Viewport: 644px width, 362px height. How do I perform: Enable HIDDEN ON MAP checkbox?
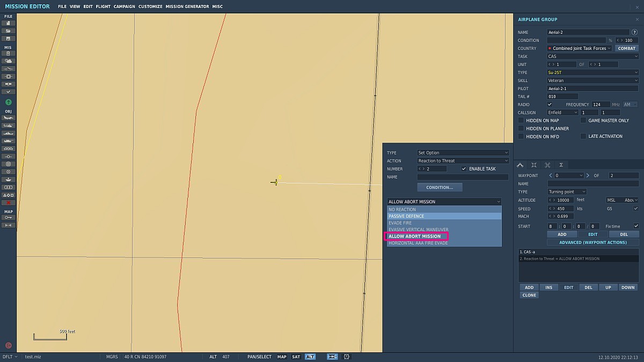521,121
